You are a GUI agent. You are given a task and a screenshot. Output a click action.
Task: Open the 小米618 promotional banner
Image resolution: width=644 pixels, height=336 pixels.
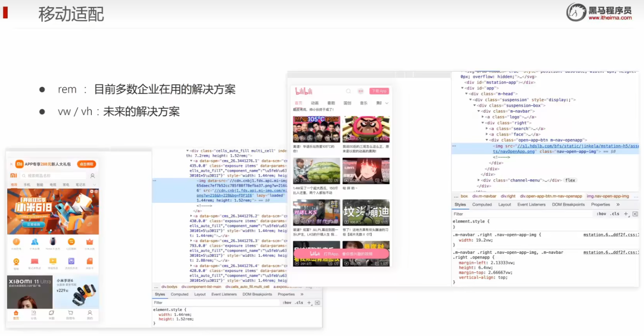[53, 211]
